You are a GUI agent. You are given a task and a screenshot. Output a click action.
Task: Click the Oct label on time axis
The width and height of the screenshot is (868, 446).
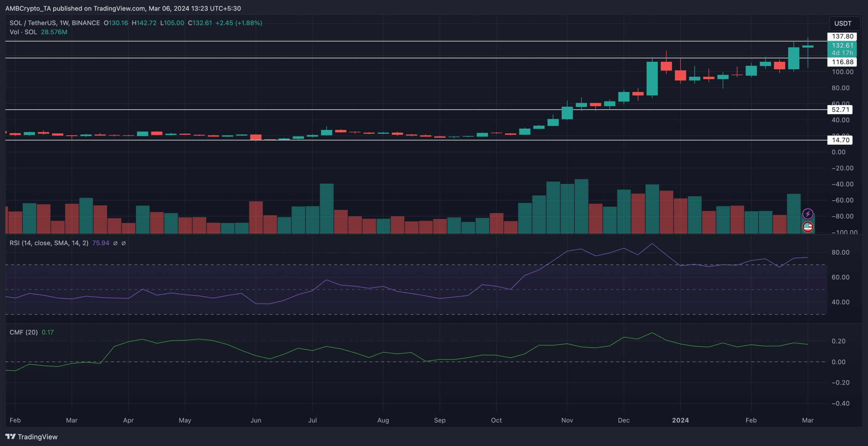click(496, 420)
